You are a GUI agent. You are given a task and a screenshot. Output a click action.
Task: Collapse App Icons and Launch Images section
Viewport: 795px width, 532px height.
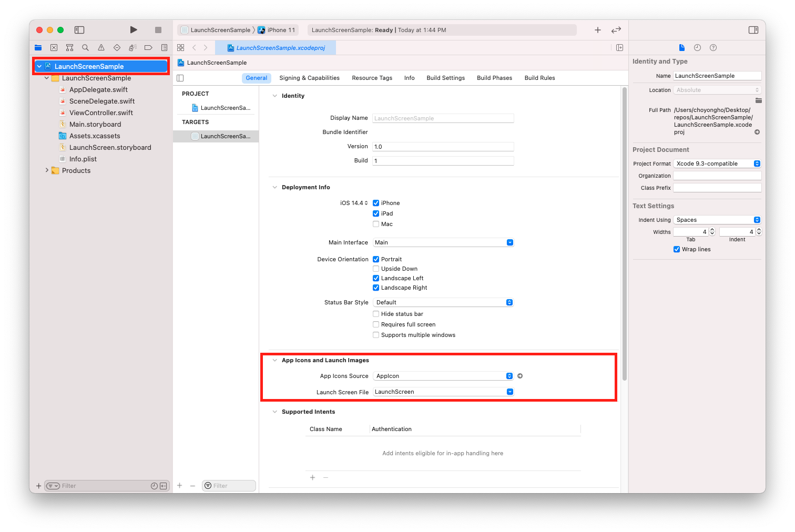(274, 360)
